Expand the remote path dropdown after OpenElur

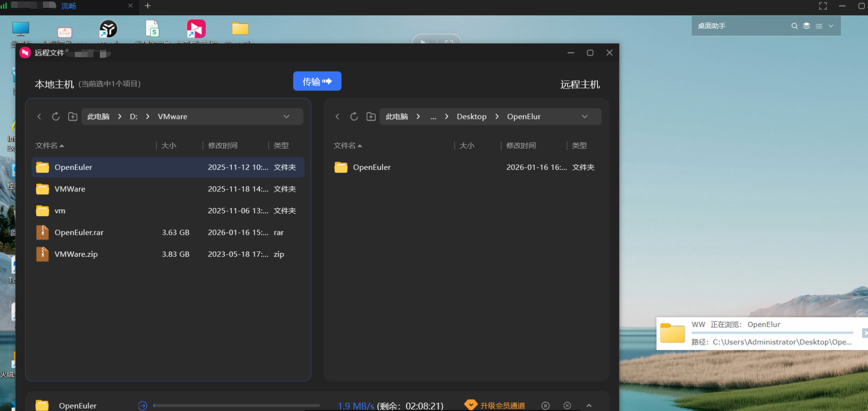[585, 116]
